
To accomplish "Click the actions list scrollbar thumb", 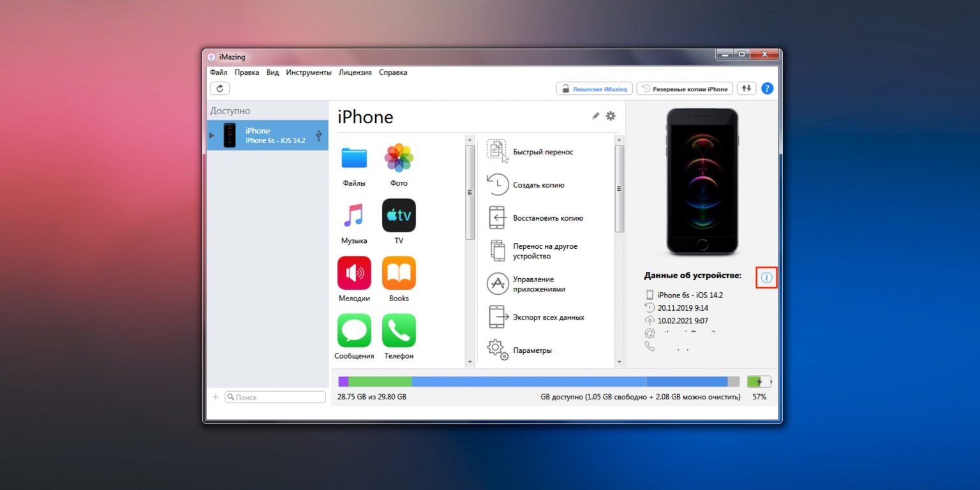I will click(x=619, y=188).
